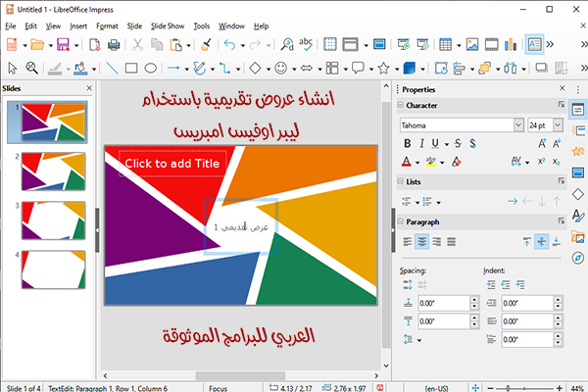Apply yellow highlighting color swatch
This screenshot has height=392, width=588.
pos(431,162)
